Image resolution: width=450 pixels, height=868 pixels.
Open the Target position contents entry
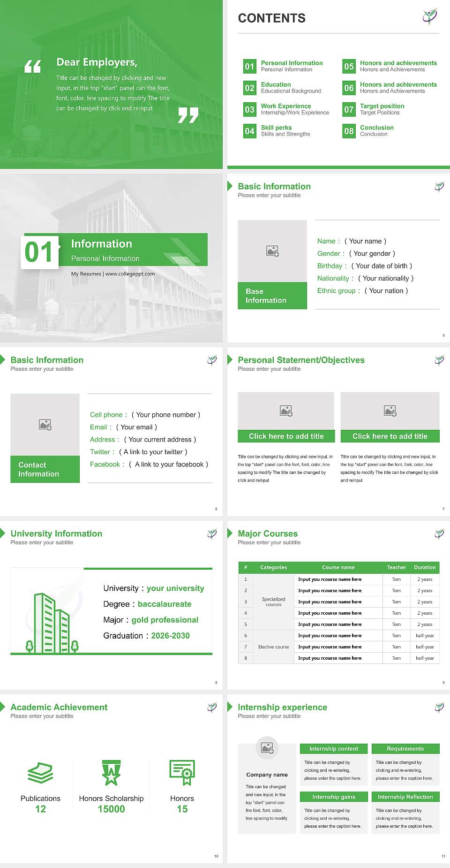(x=382, y=109)
